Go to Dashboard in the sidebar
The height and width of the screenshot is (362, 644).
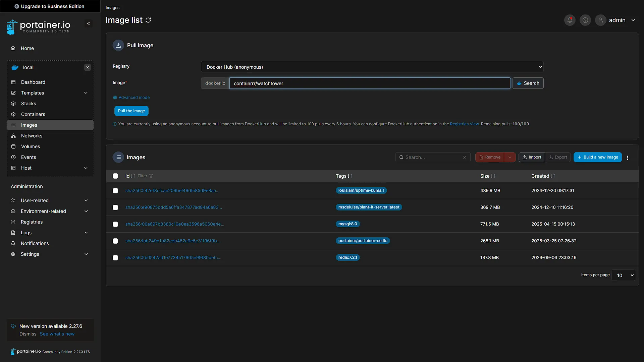(x=33, y=82)
